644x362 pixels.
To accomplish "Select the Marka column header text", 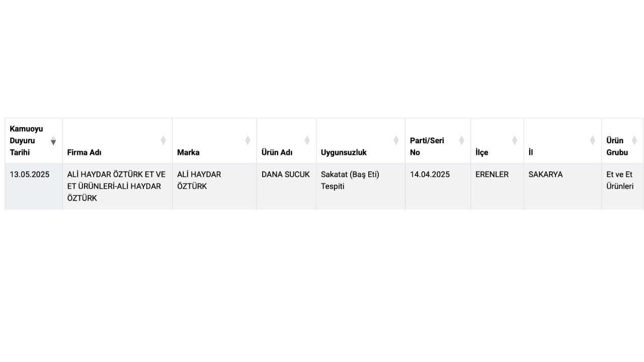I will pos(188,152).
